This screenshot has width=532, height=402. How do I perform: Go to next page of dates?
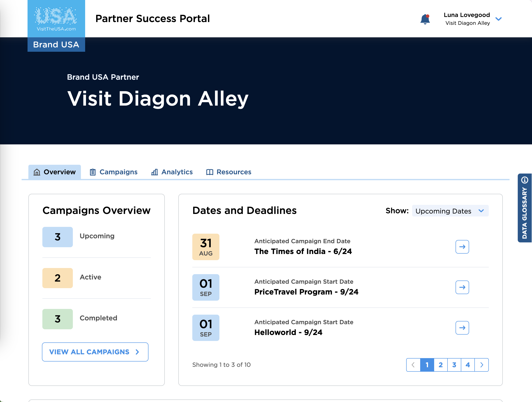[x=482, y=365]
